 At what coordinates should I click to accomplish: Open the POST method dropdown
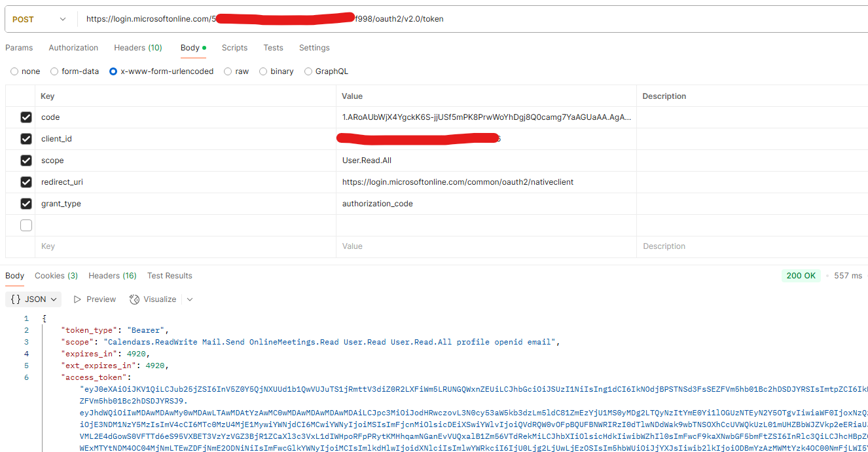tap(39, 19)
